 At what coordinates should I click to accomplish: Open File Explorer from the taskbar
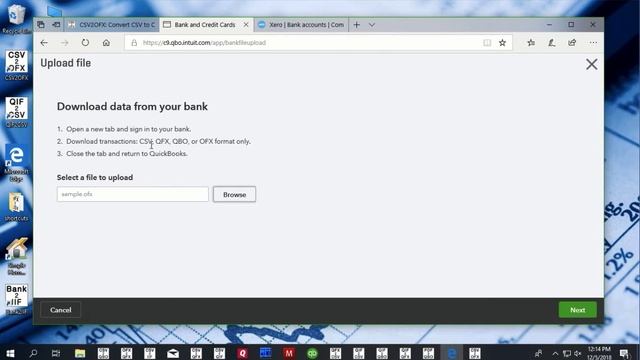coord(80,353)
